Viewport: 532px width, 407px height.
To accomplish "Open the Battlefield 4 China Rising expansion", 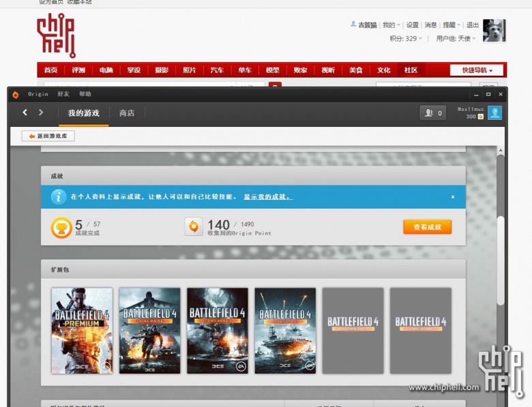I will [x=149, y=331].
